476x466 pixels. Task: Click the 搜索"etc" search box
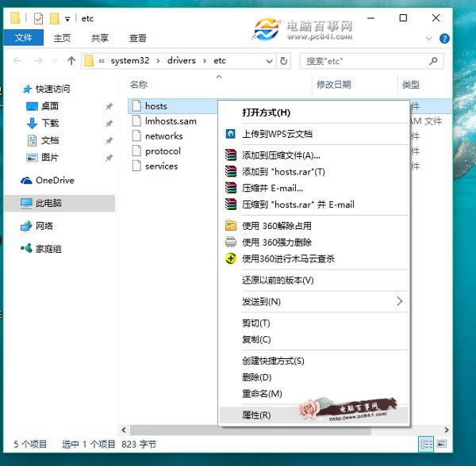365,61
